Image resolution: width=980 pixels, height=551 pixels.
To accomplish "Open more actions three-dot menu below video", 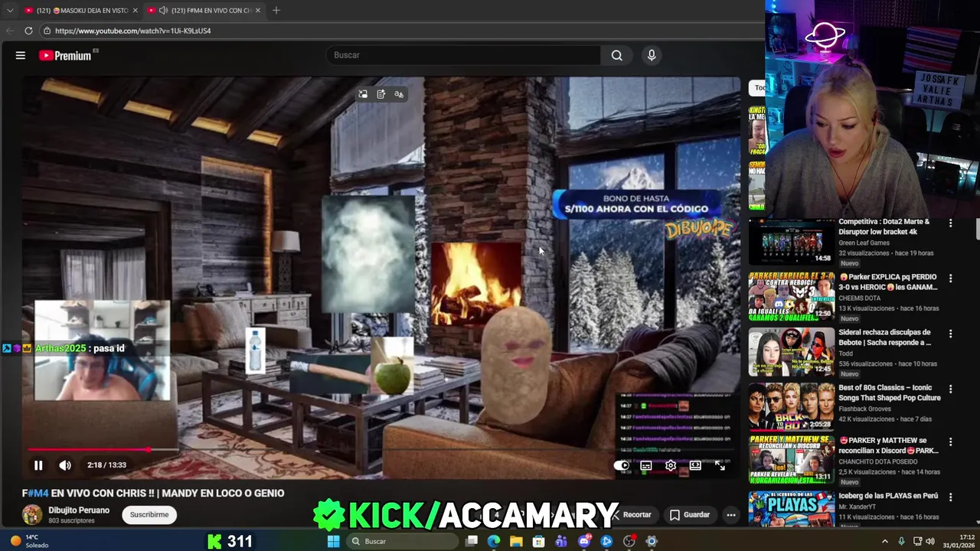I will 731,514.
